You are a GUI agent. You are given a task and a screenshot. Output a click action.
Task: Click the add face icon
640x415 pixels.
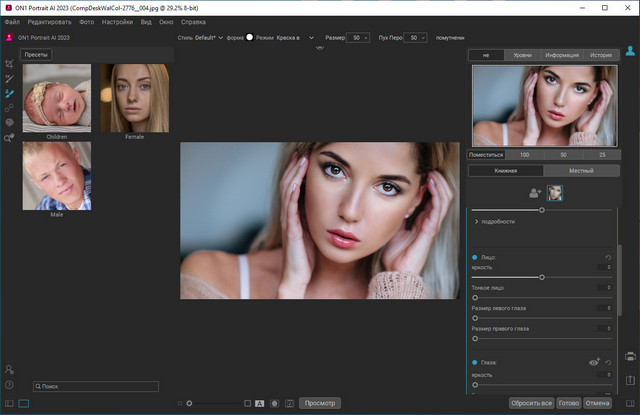coord(534,193)
